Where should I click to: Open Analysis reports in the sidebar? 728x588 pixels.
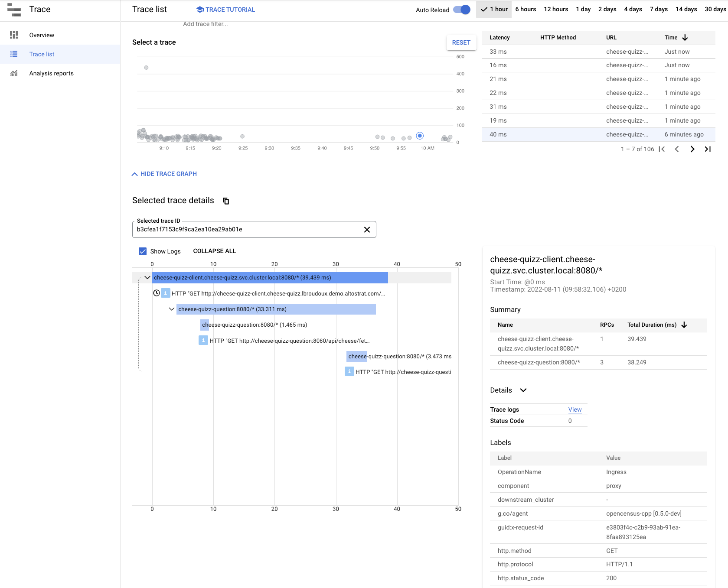coord(60,73)
